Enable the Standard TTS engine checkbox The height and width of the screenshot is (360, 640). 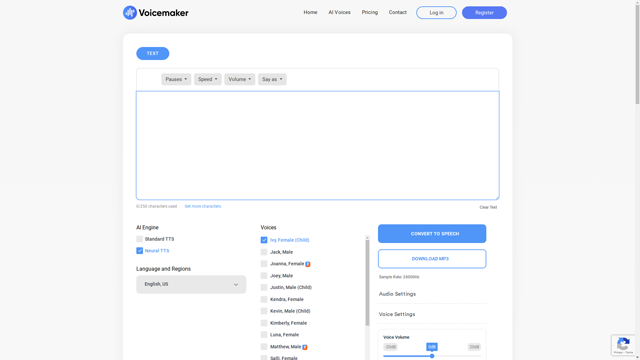pyautogui.click(x=140, y=239)
